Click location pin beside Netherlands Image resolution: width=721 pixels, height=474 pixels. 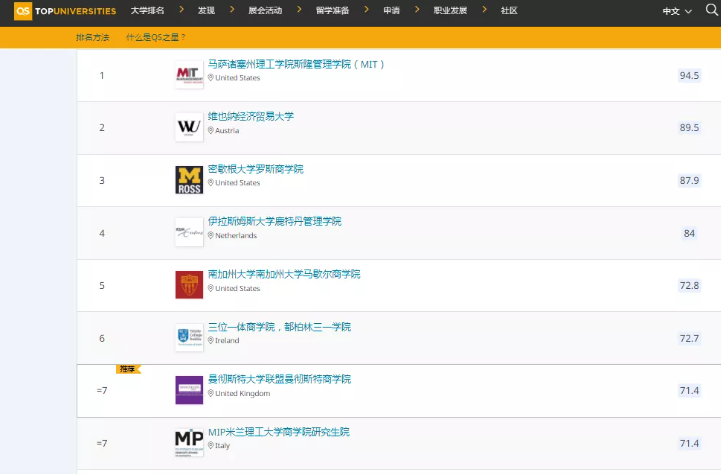pos(211,235)
